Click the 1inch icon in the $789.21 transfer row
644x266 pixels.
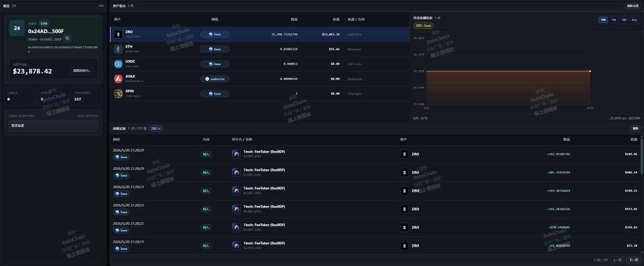tap(236, 191)
